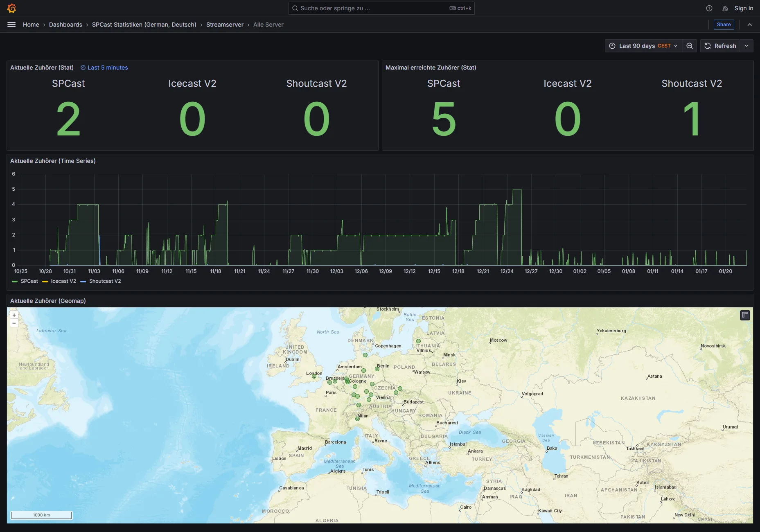Click Maximal erreichte Zuhörer (Stat) panel title
The image size is (760, 532).
[x=431, y=68]
